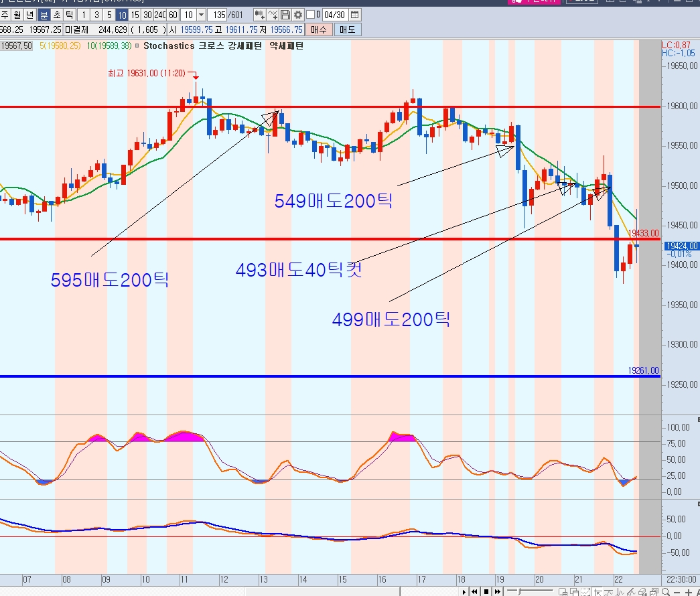700x596 pixels.
Task: Click the save chart floppy disk icon
Action: pos(285,15)
